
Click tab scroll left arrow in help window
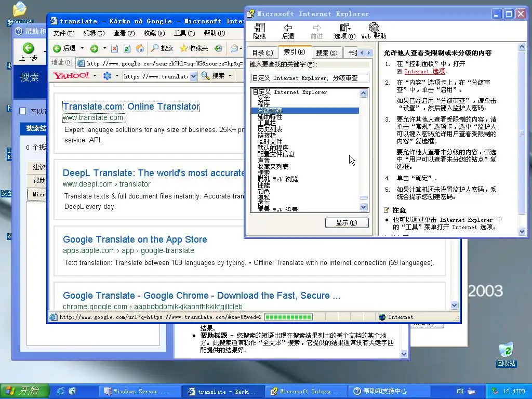(x=362, y=52)
